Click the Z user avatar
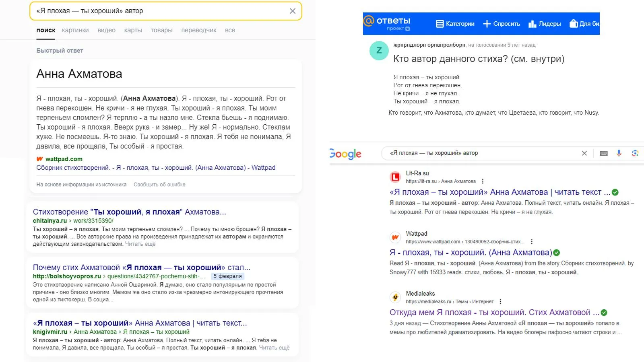Screen dimensions: 644x362 379,51
